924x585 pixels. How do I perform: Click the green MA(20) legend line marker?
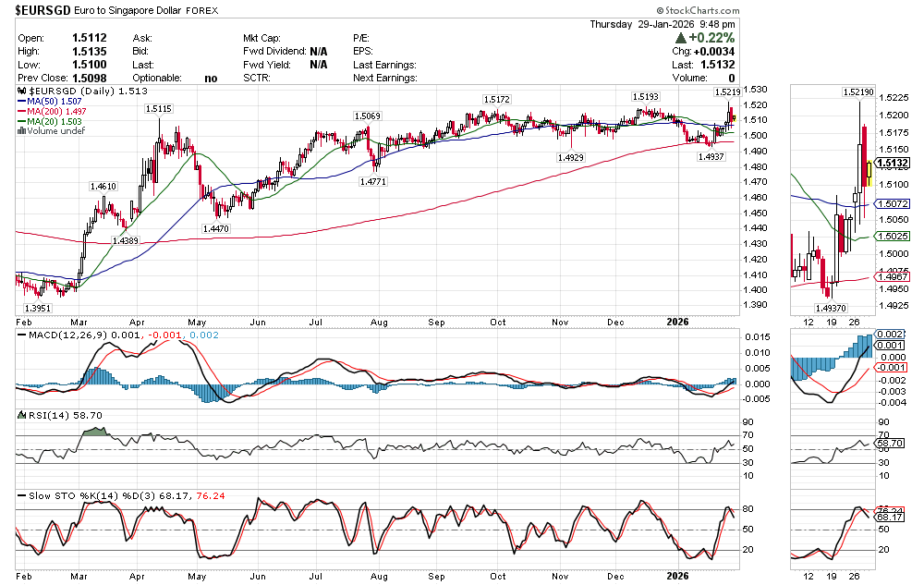tap(22, 122)
